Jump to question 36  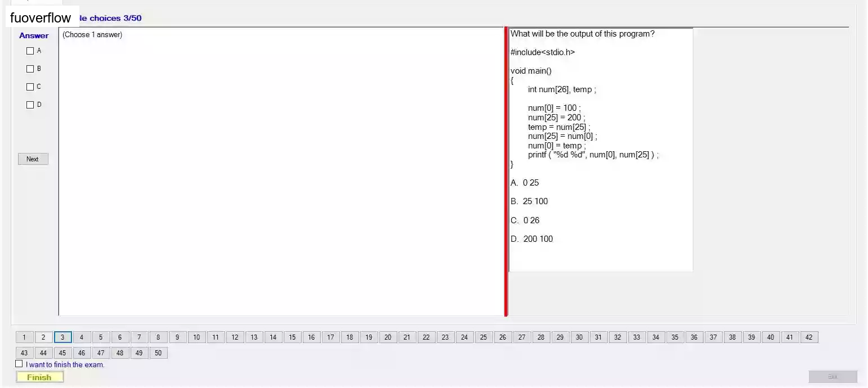pyautogui.click(x=694, y=337)
